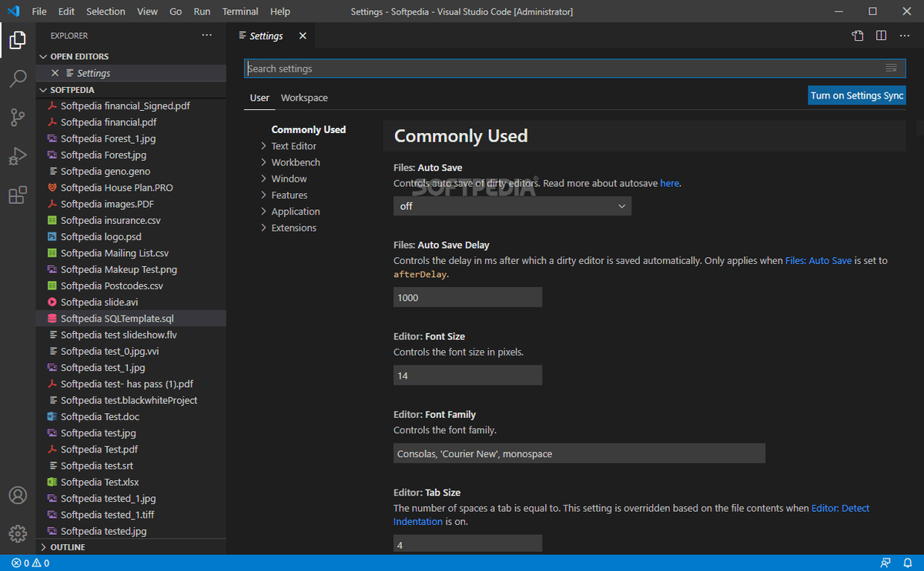Expand the Outline panel

(68, 547)
